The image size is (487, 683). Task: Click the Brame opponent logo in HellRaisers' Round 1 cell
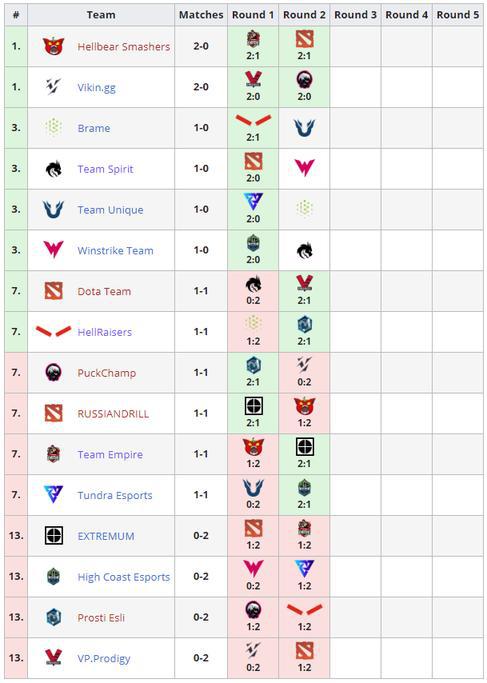253,323
